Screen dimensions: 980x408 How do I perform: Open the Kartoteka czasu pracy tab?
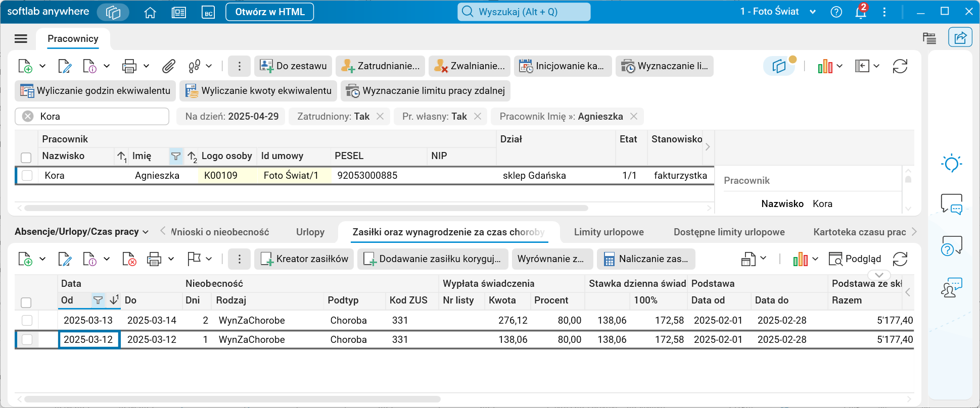pyautogui.click(x=859, y=232)
